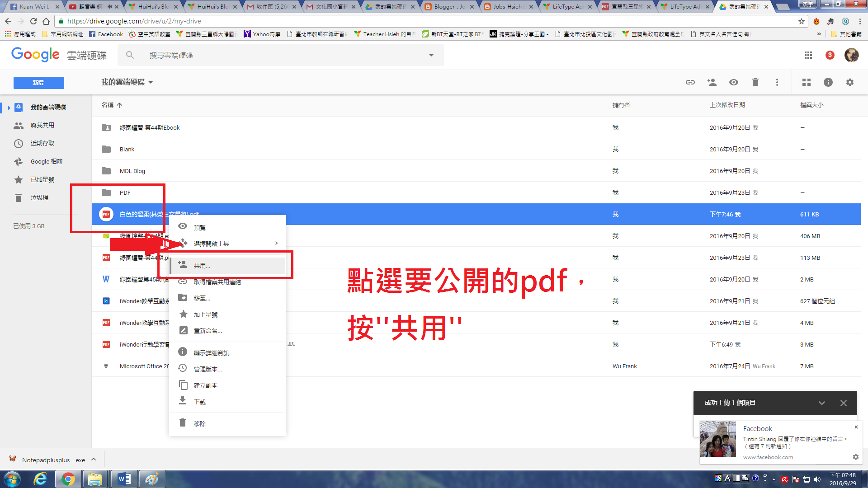The image size is (868, 488).
Task: Click the add person share icon in toolbar
Action: coord(712,82)
